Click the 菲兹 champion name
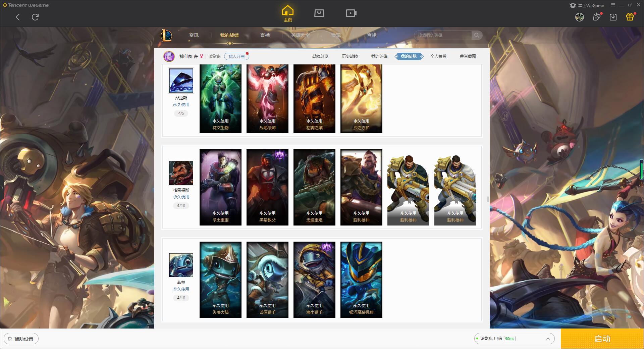 [x=181, y=283]
